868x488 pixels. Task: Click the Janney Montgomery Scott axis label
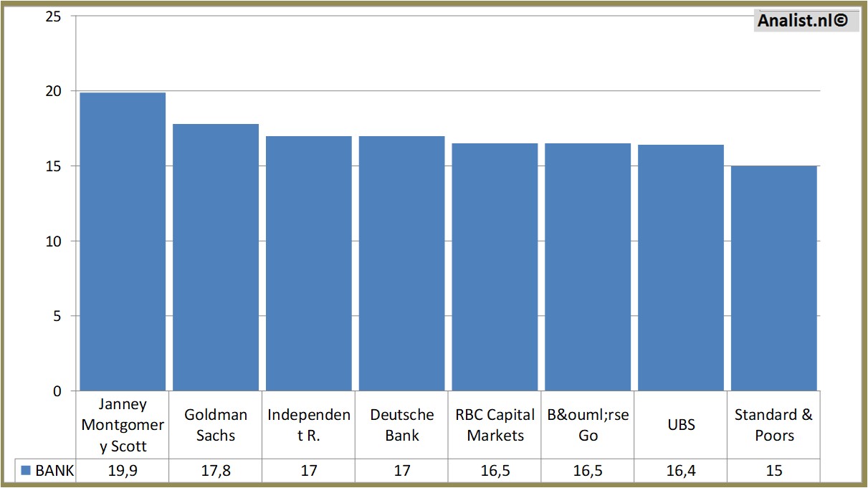coord(123,425)
